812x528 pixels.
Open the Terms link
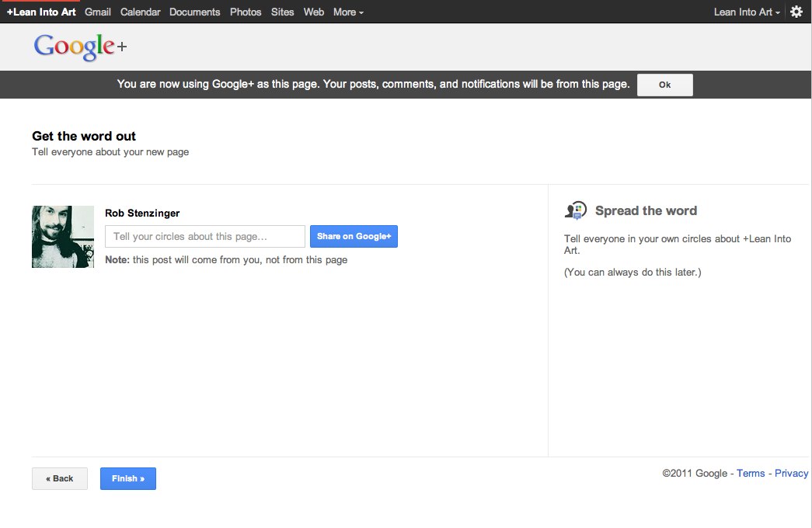tap(751, 473)
